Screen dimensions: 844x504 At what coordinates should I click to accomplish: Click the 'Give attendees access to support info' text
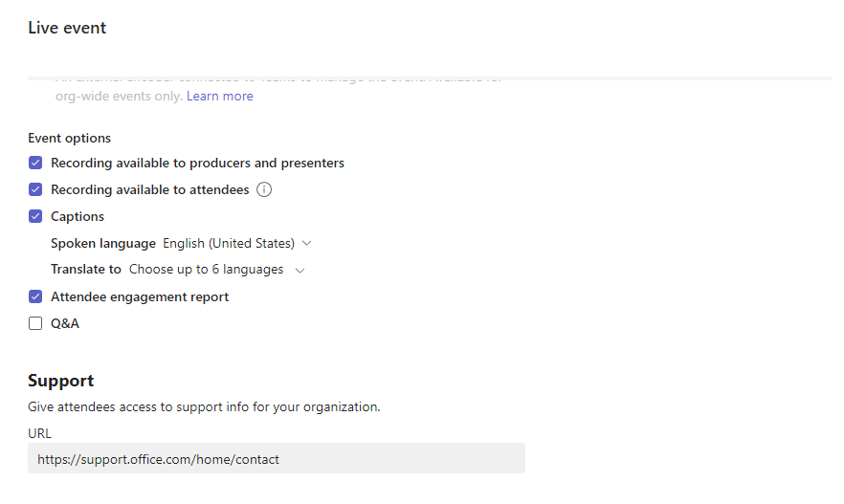click(204, 407)
